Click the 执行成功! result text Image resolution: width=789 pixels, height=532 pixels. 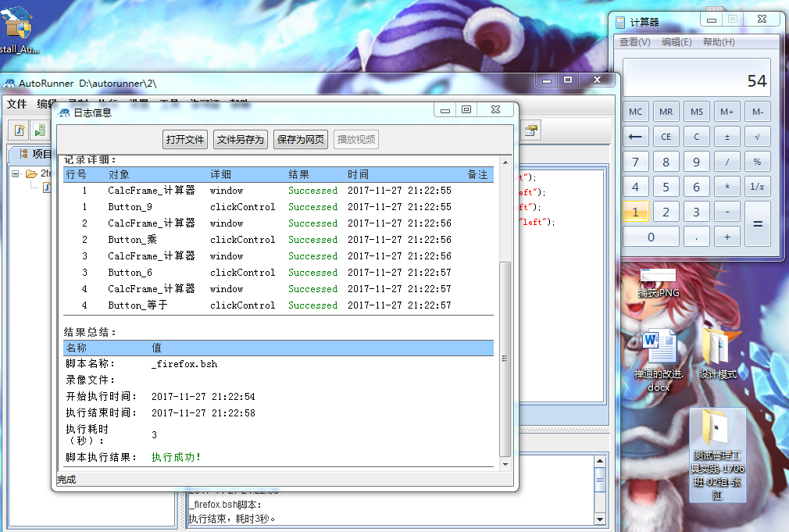pos(176,457)
